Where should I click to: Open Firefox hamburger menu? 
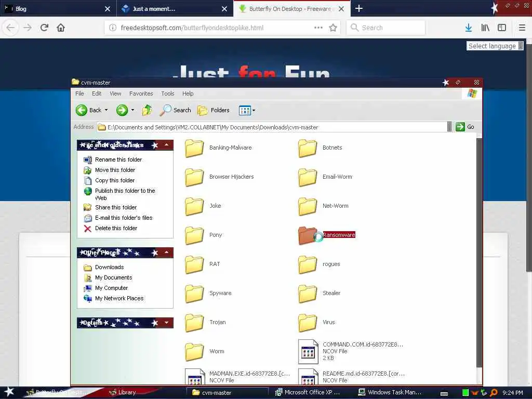point(522,28)
